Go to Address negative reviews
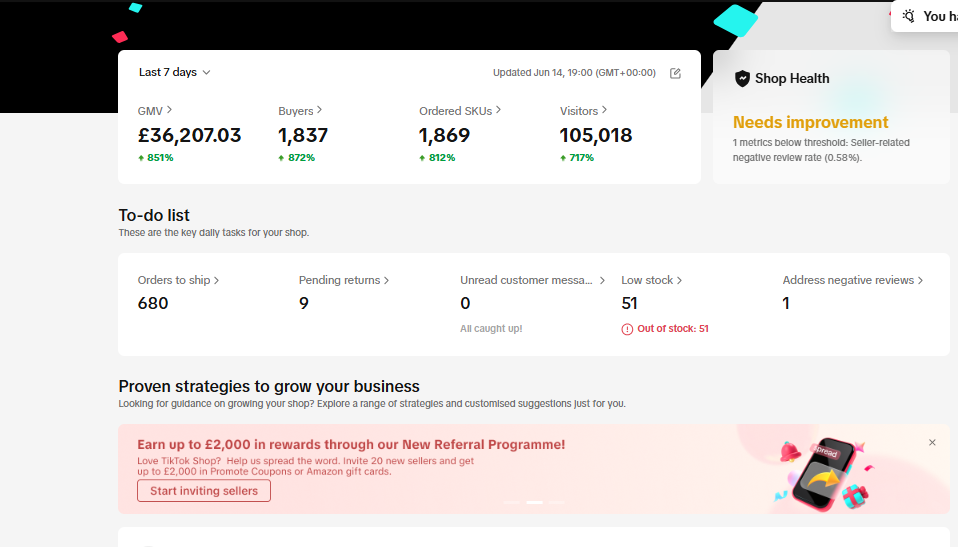 click(853, 280)
